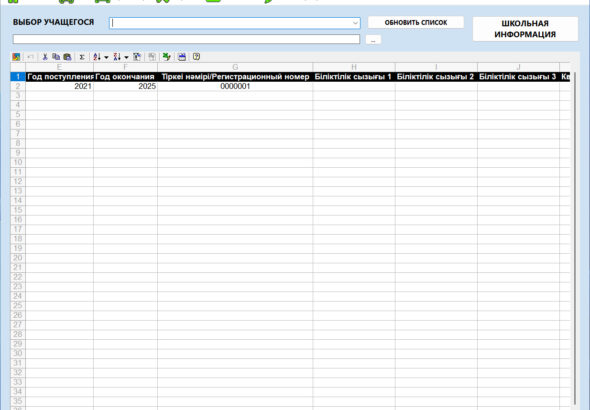Click the Paste icon in grid toolbar
The height and width of the screenshot is (410, 590).
click(67, 57)
